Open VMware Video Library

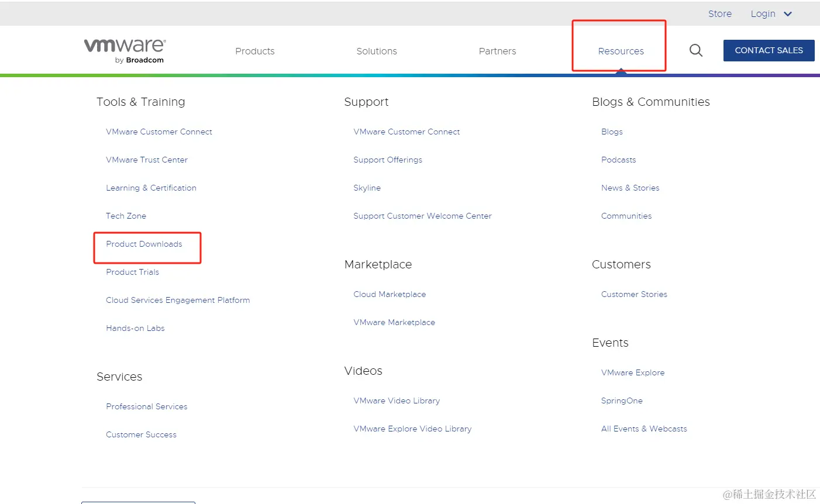pos(397,401)
